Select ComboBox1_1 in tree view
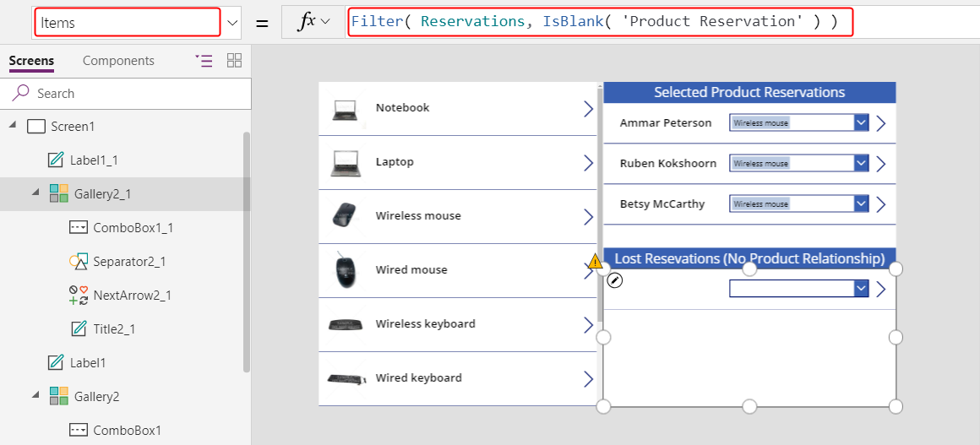 [133, 227]
